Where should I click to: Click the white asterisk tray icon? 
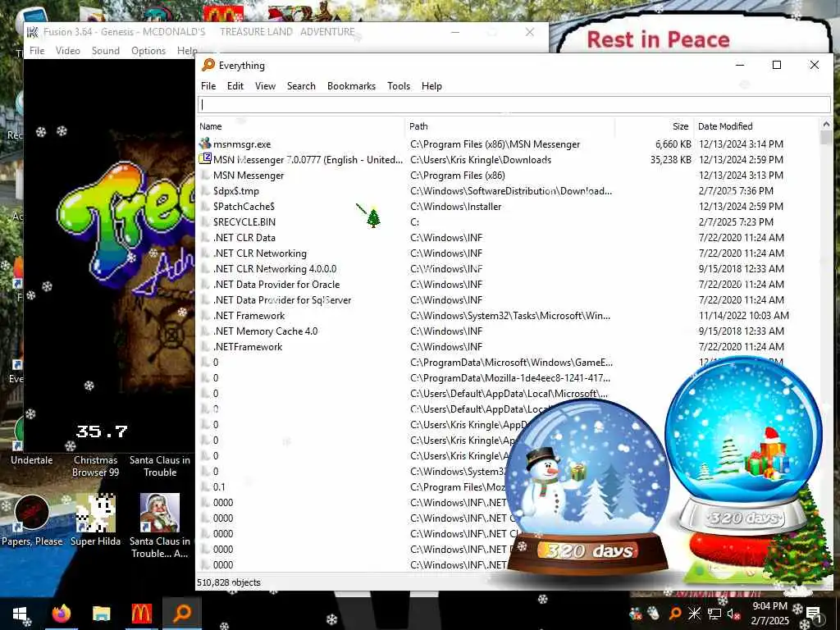694,614
